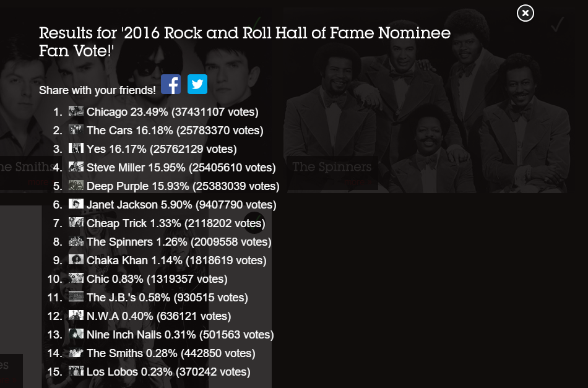Screen dimensions: 588x388
Task: Click the results heading title
Action: [x=244, y=41]
